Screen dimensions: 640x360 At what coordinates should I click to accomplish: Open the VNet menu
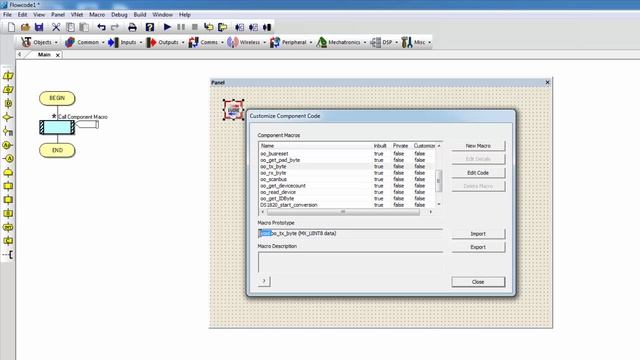click(x=77, y=15)
